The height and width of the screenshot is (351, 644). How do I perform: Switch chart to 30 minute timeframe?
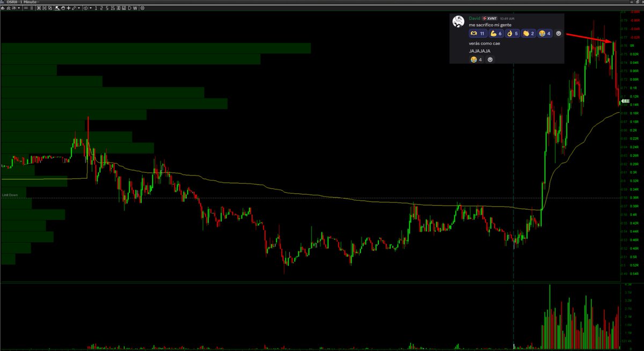coord(118,8)
